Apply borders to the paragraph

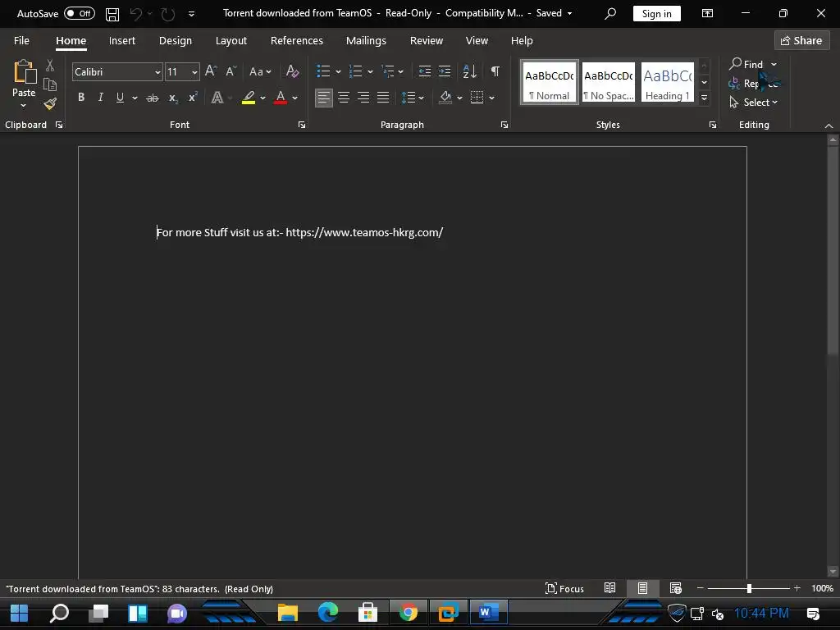click(x=477, y=97)
